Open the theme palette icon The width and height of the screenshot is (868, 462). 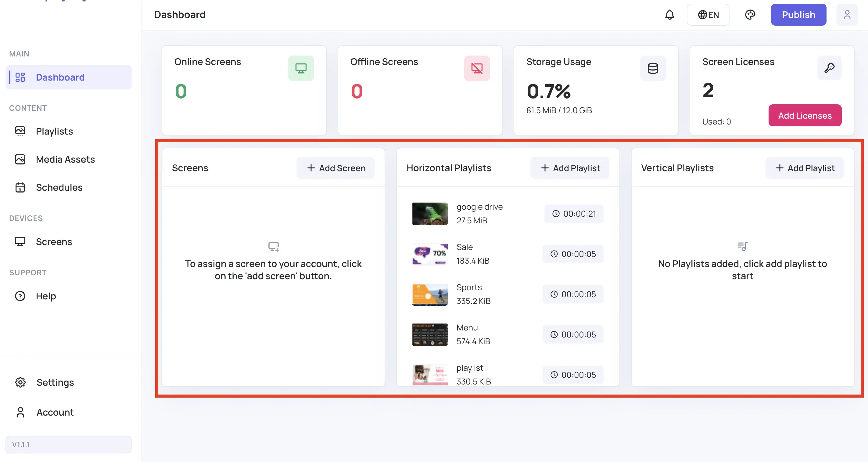[750, 15]
